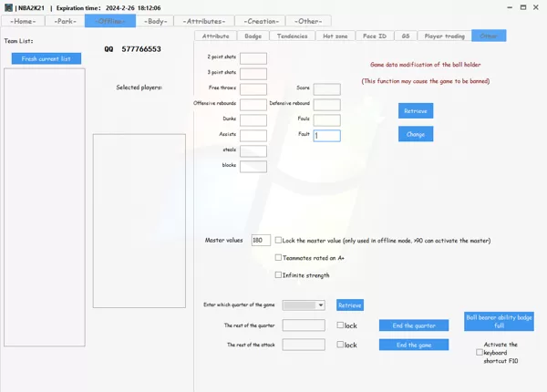Click Ball bearer ability badge full button
Image resolution: width=547 pixels, height=392 pixels.
coord(499,321)
